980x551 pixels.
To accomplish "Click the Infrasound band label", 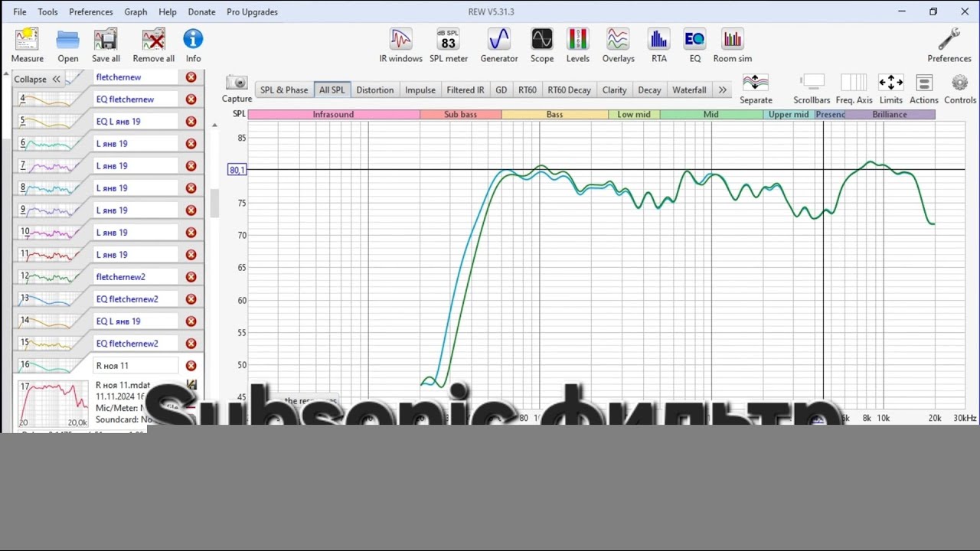I will [333, 115].
